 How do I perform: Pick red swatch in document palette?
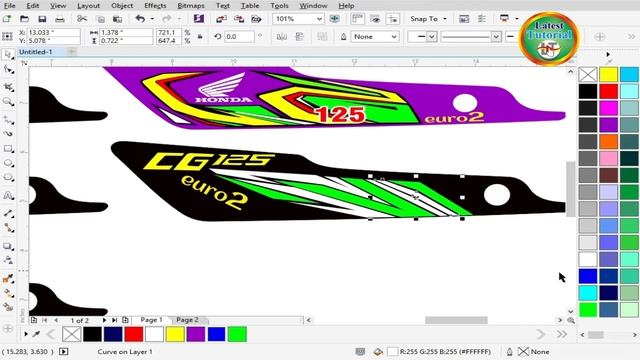[133, 334]
